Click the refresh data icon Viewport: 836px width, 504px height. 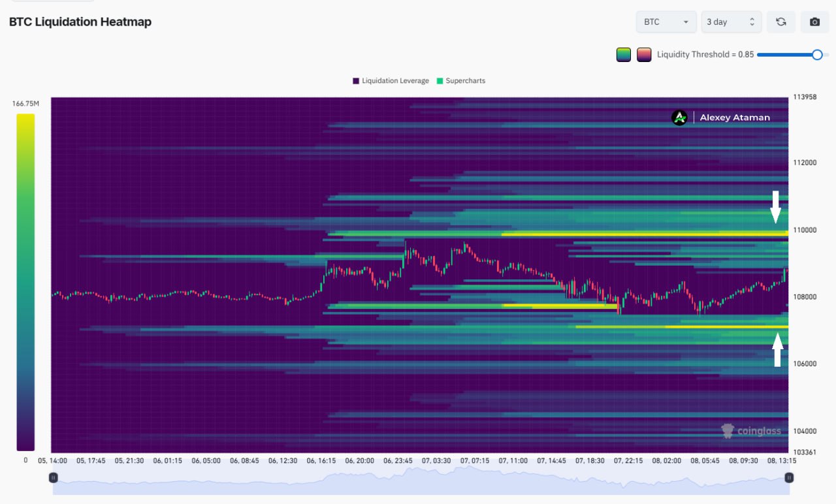[x=780, y=22]
